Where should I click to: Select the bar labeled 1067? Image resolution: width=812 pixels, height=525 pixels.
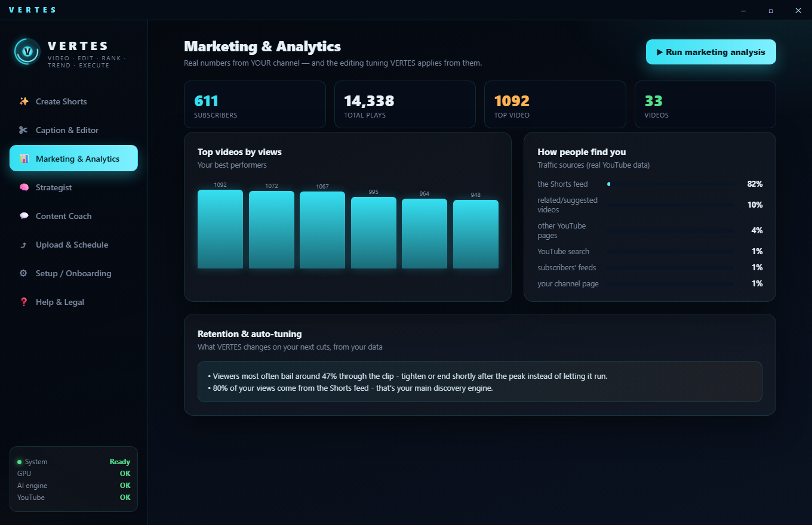coord(322,230)
